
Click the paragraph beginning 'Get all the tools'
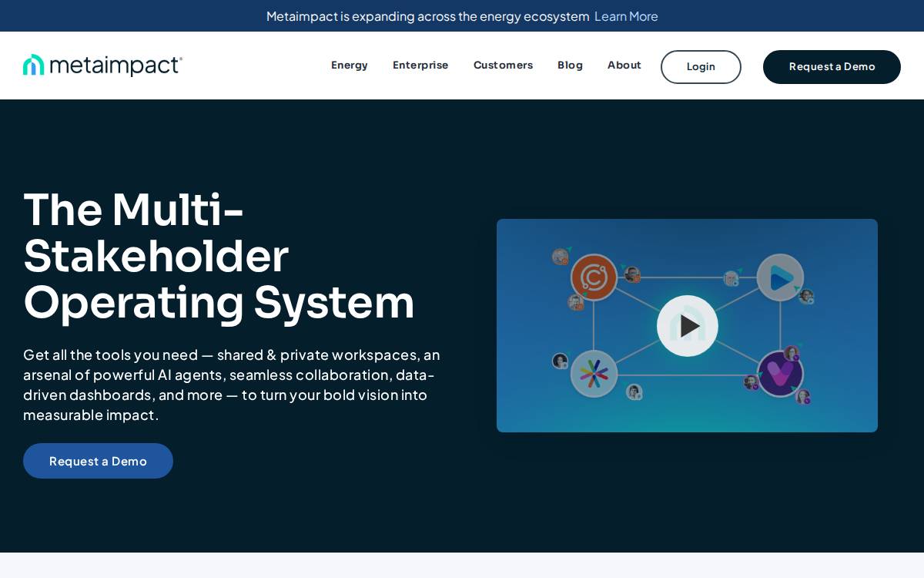coord(232,385)
